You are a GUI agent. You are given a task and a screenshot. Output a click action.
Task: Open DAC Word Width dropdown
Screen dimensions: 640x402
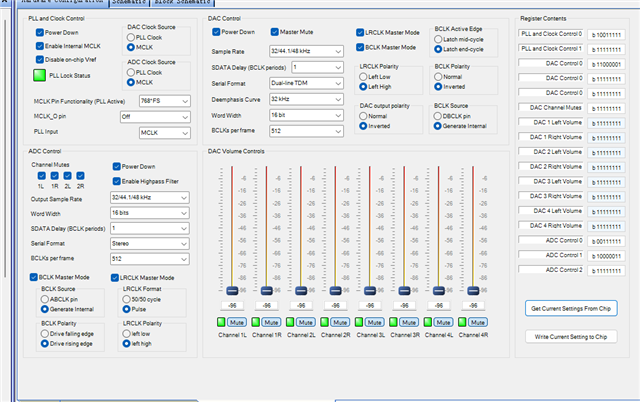(x=306, y=115)
